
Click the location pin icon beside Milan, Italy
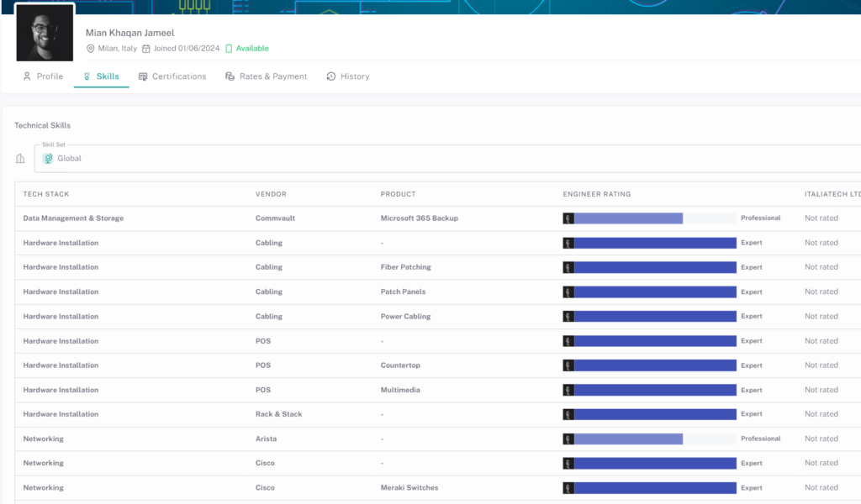[x=91, y=49]
